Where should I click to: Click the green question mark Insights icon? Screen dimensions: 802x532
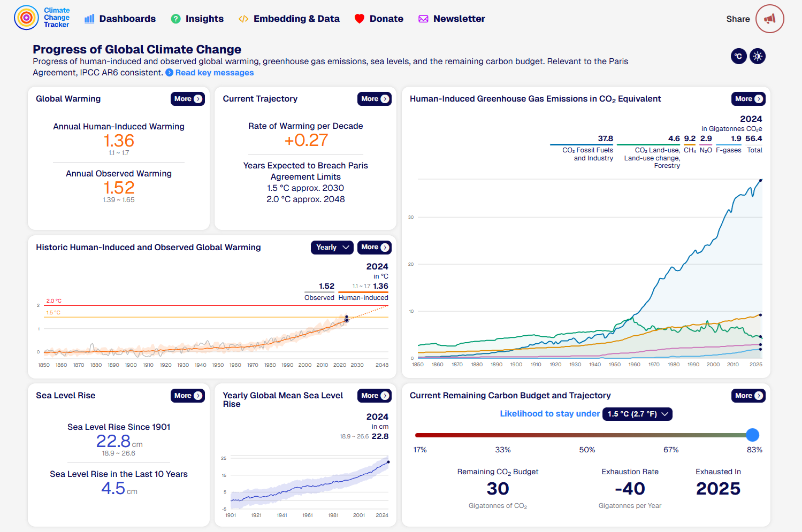tap(175, 19)
